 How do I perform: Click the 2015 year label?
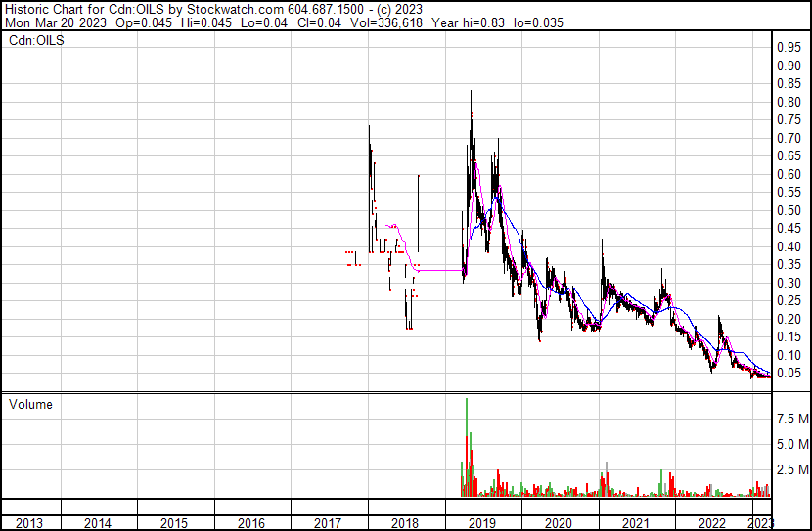point(174,523)
